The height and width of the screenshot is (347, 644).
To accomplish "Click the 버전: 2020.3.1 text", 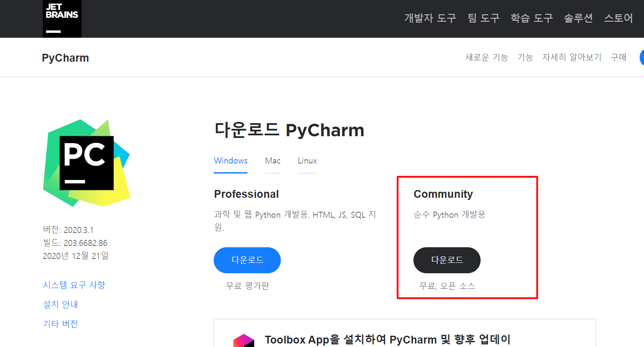I will [68, 230].
